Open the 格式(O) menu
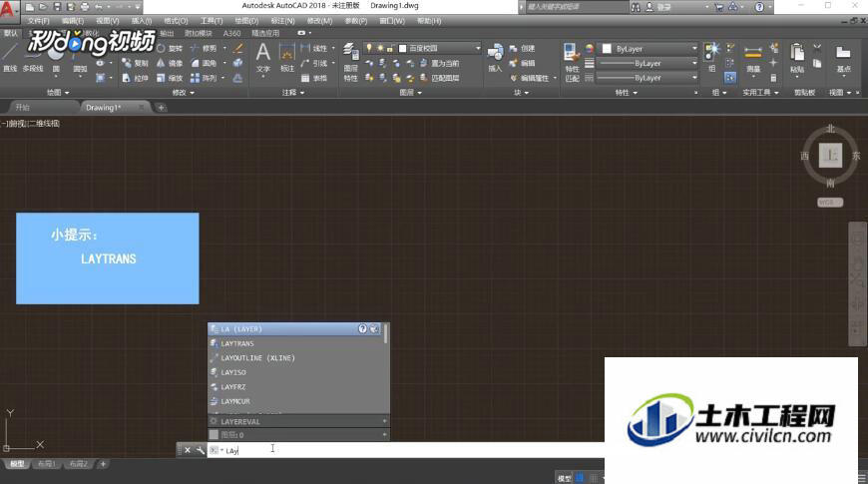The height and width of the screenshot is (484, 868). 176,21
